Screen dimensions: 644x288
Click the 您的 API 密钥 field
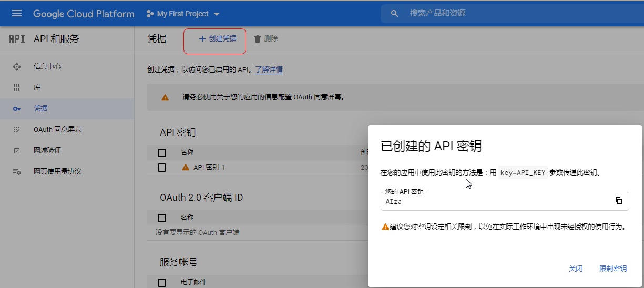click(505, 201)
